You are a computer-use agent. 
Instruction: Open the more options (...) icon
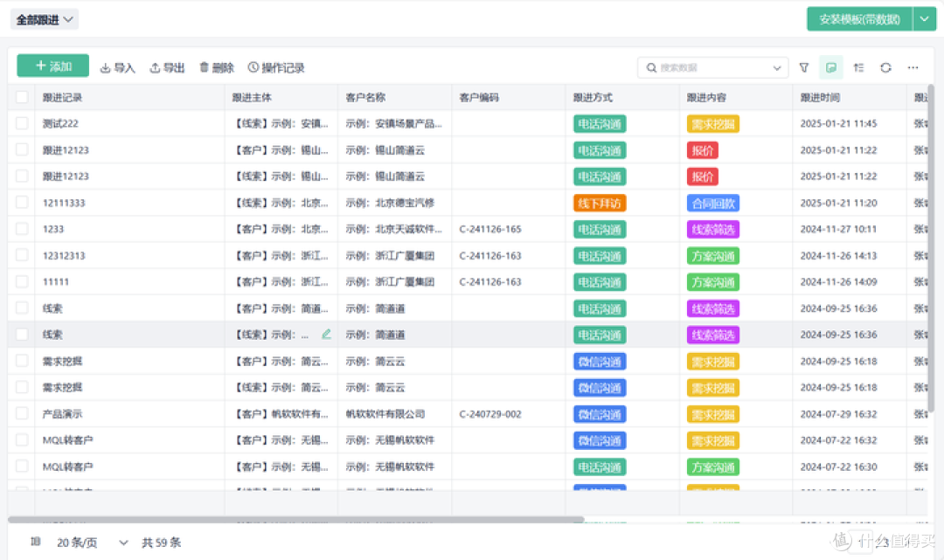click(x=912, y=66)
